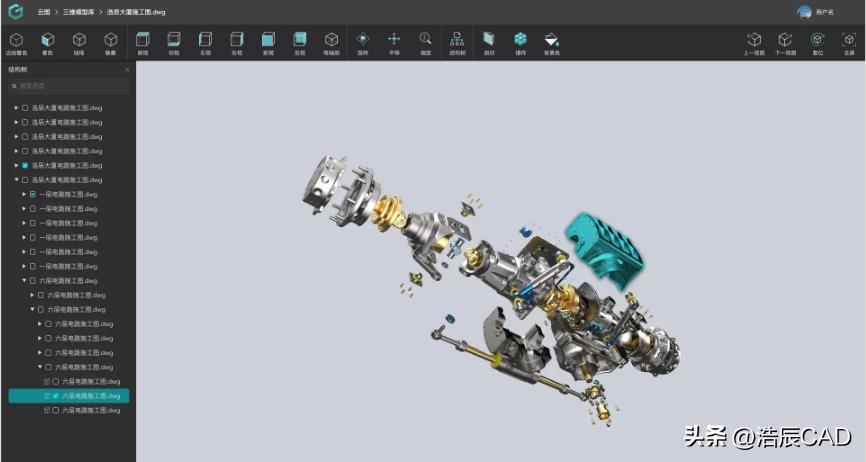
Task: Click the structure tree search field
Action: coord(69,86)
